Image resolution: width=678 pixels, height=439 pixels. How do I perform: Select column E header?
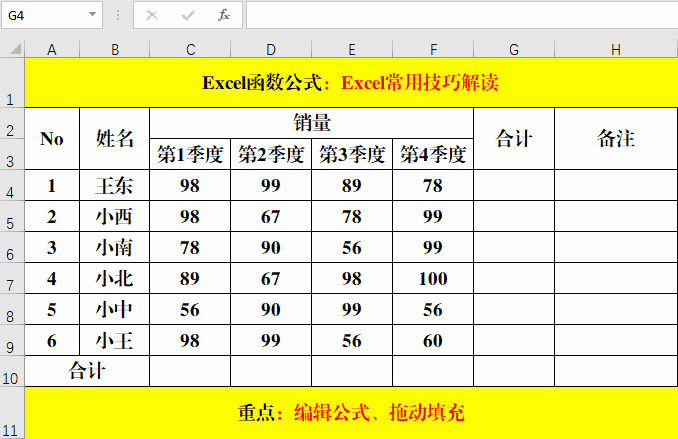coord(352,49)
